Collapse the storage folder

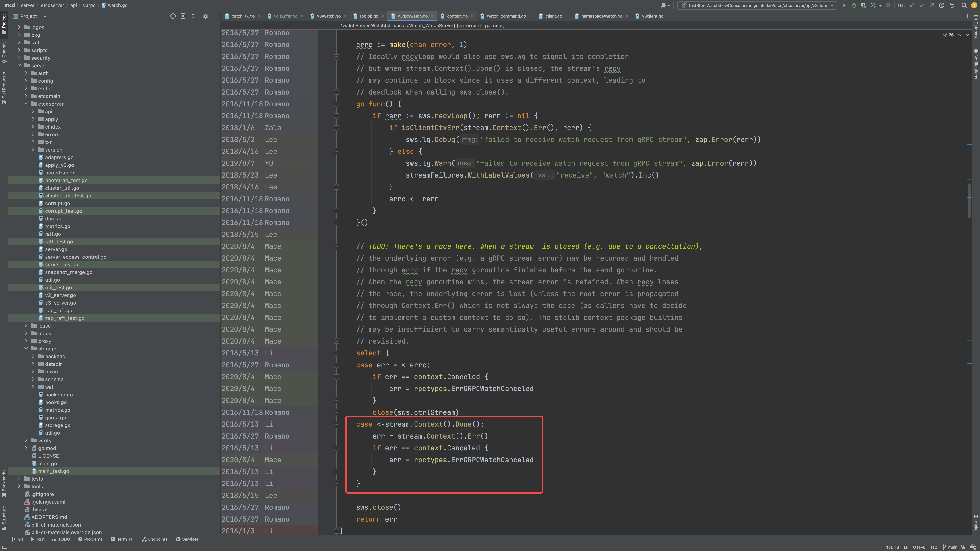click(x=26, y=348)
